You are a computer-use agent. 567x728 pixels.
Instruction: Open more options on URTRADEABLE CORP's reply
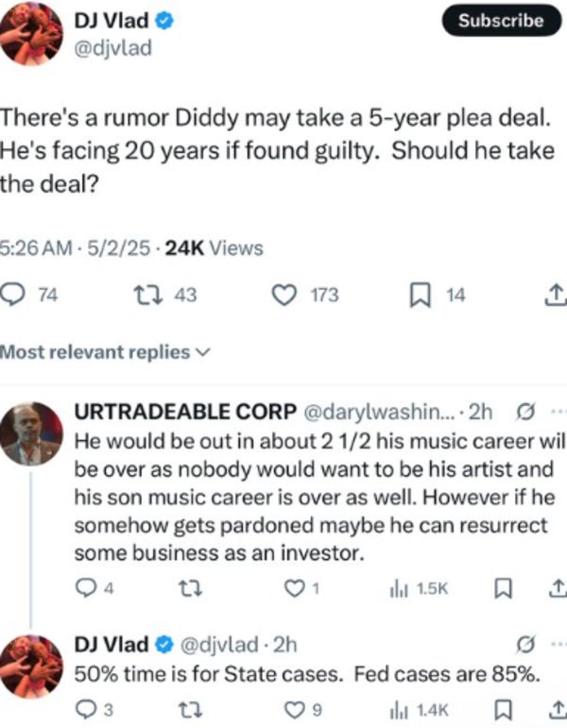point(557,411)
